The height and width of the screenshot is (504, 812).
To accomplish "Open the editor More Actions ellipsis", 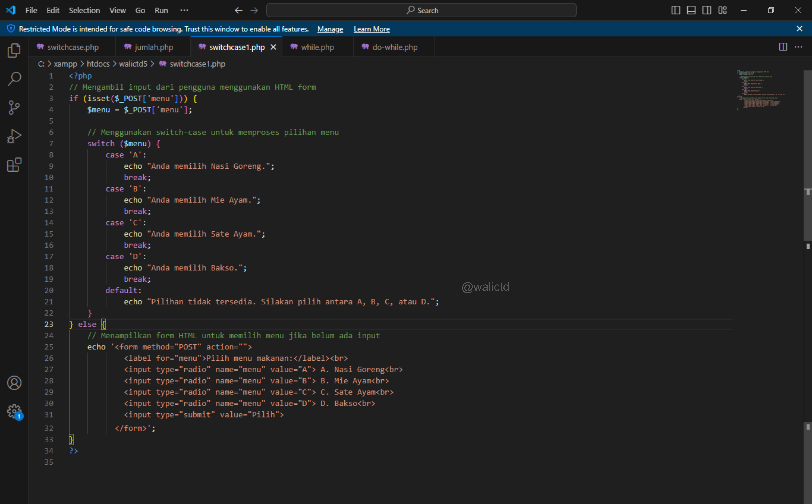I will (x=798, y=47).
